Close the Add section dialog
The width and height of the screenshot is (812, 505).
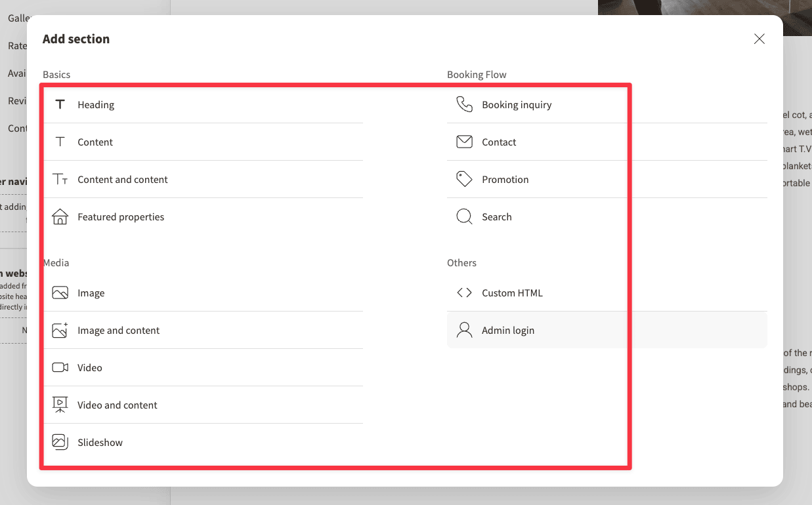click(759, 39)
